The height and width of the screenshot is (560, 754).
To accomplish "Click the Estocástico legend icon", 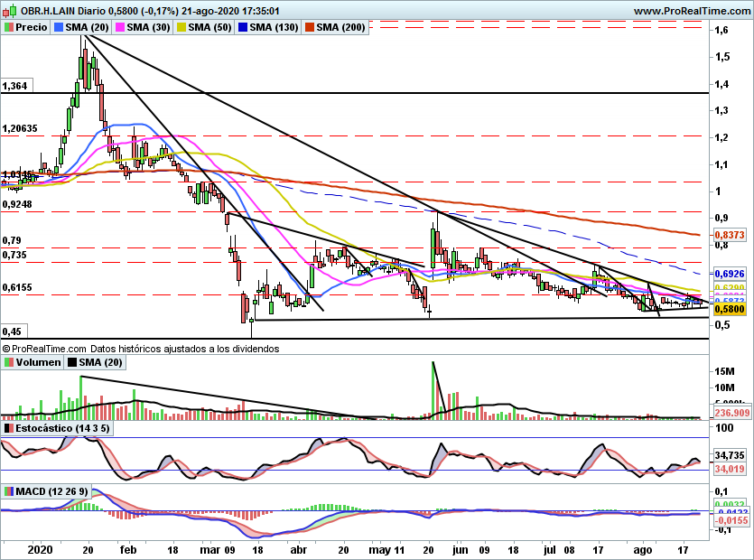I will coord(9,428).
